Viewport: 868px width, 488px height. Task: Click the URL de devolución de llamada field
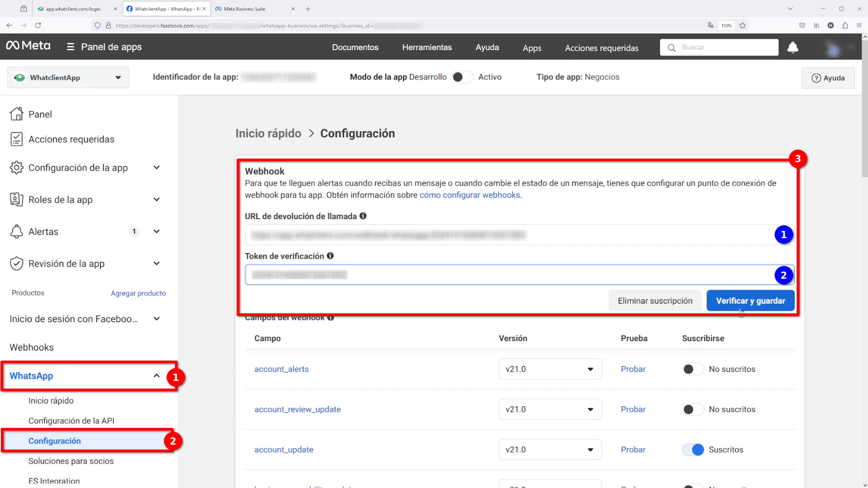(x=519, y=235)
